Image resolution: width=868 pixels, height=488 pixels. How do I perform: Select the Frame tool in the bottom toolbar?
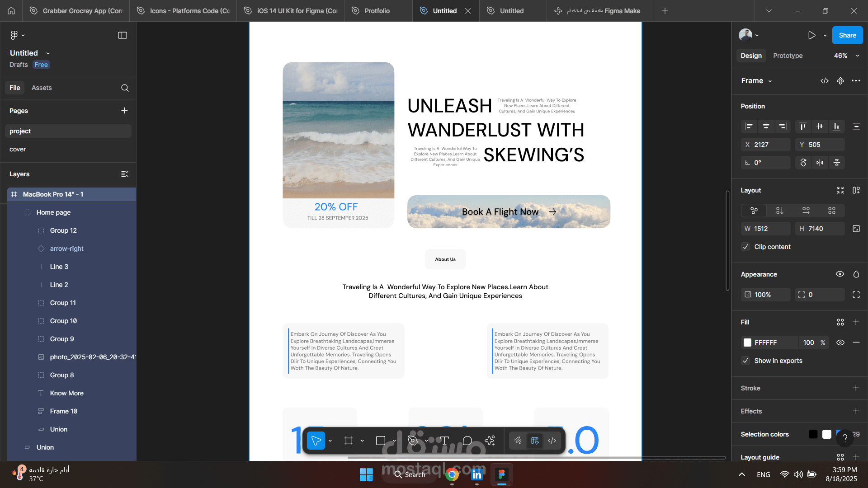click(x=348, y=441)
